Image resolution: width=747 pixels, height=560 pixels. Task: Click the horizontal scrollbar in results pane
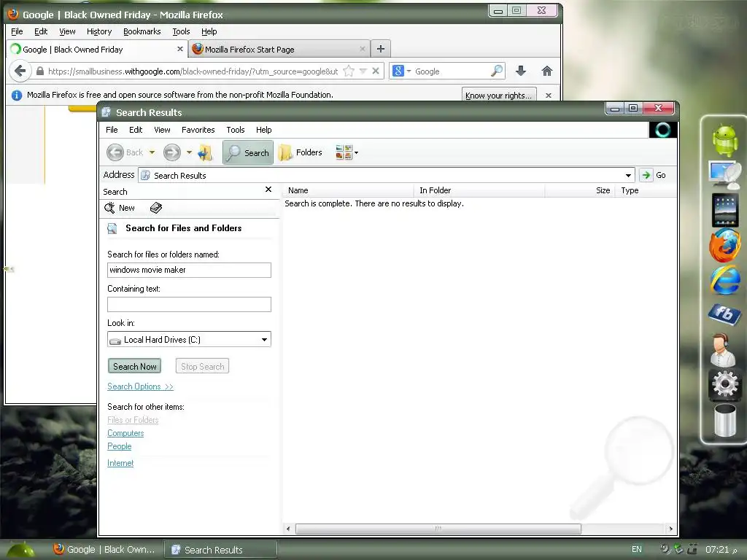click(438, 529)
